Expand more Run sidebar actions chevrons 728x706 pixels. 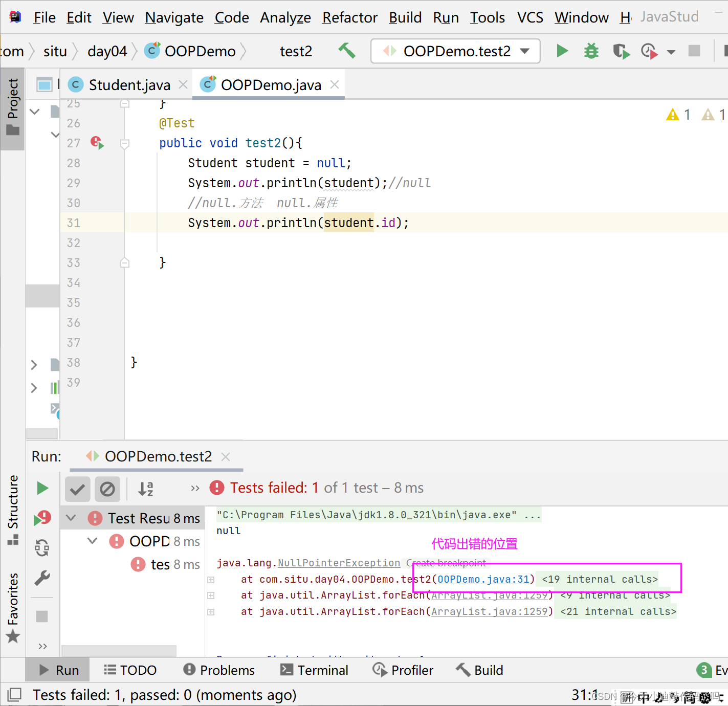click(42, 646)
